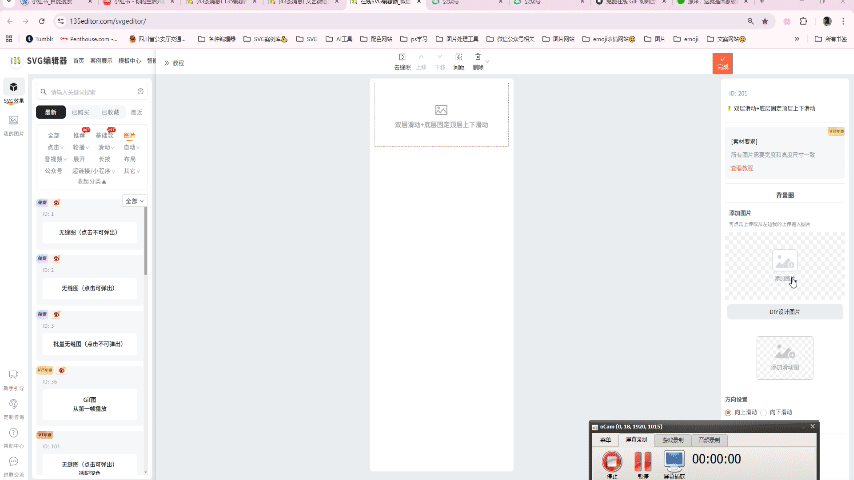
Task: Bookmark this page with the star icon
Action: click(765, 21)
